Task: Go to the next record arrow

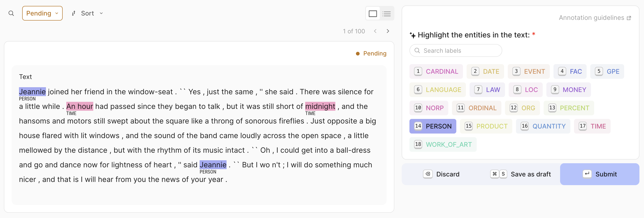Action: coord(388,31)
